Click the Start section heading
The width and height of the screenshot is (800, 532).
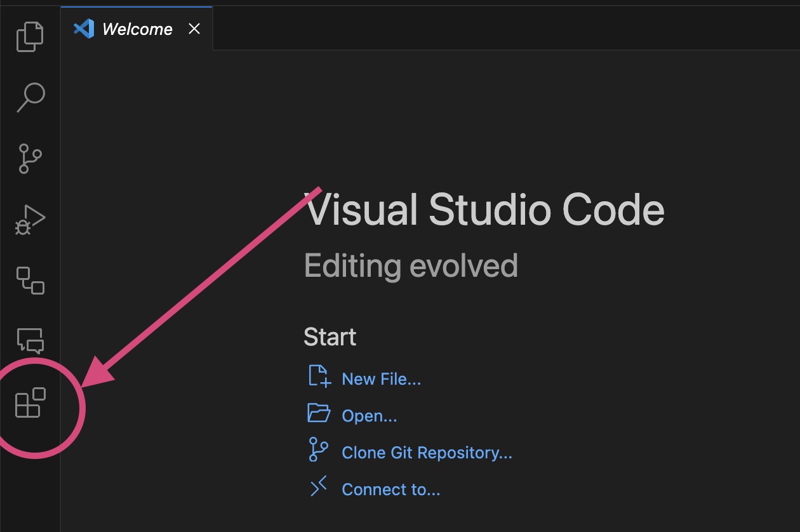click(x=330, y=337)
